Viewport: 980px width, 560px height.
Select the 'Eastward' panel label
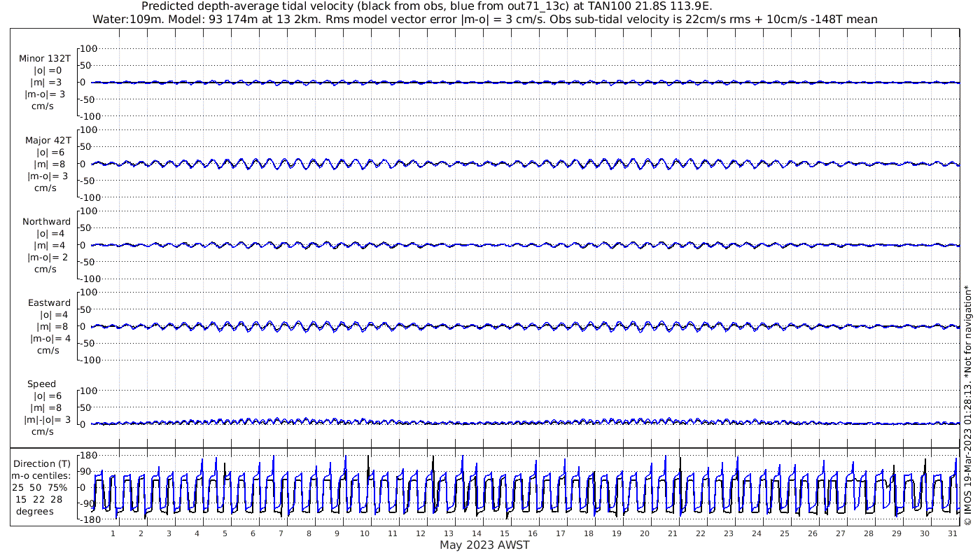49,303
